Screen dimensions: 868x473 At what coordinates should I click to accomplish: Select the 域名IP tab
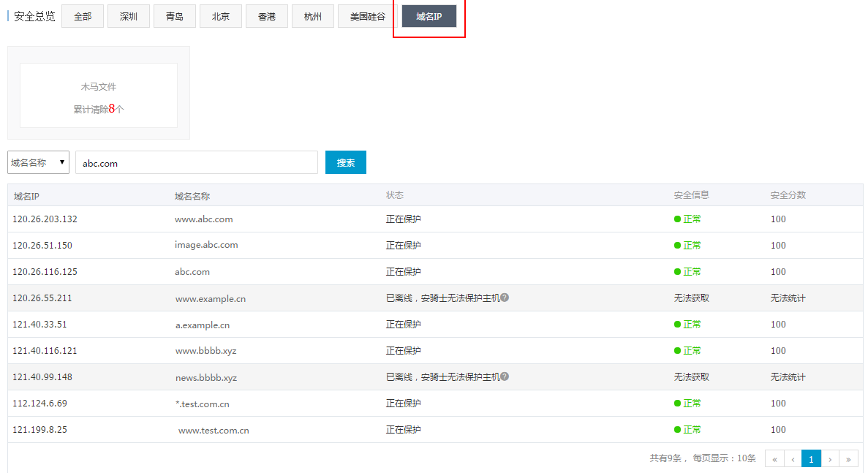point(429,16)
